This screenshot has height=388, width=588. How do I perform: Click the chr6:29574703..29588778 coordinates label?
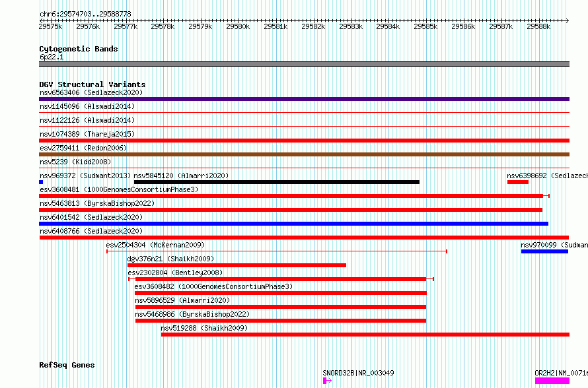coord(85,15)
